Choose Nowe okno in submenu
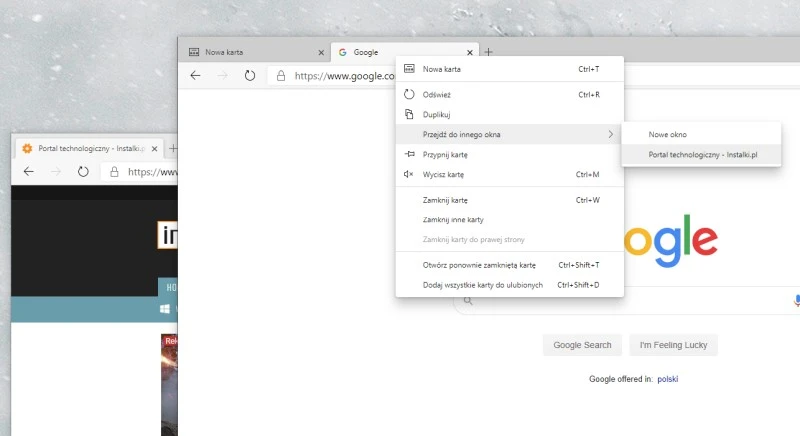This screenshot has height=436, width=800. [x=667, y=134]
